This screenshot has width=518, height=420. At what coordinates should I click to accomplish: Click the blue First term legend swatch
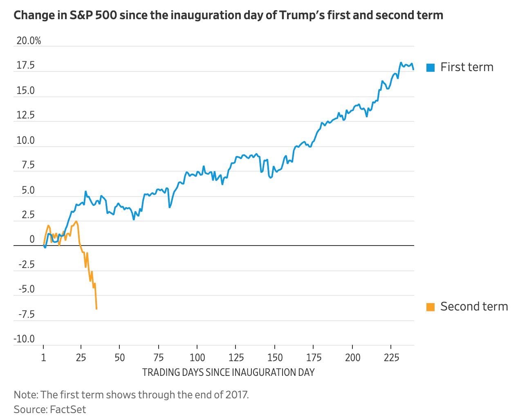[x=430, y=67]
